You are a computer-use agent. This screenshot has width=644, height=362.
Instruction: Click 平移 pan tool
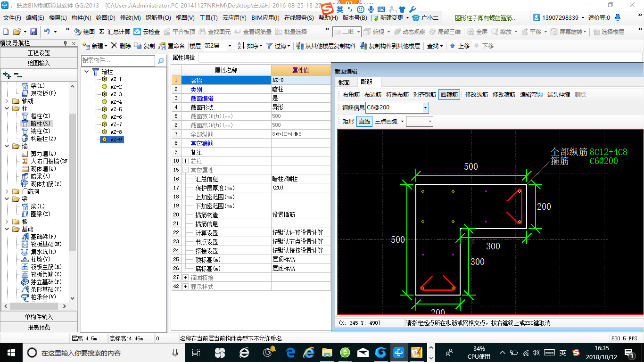pos(531,32)
